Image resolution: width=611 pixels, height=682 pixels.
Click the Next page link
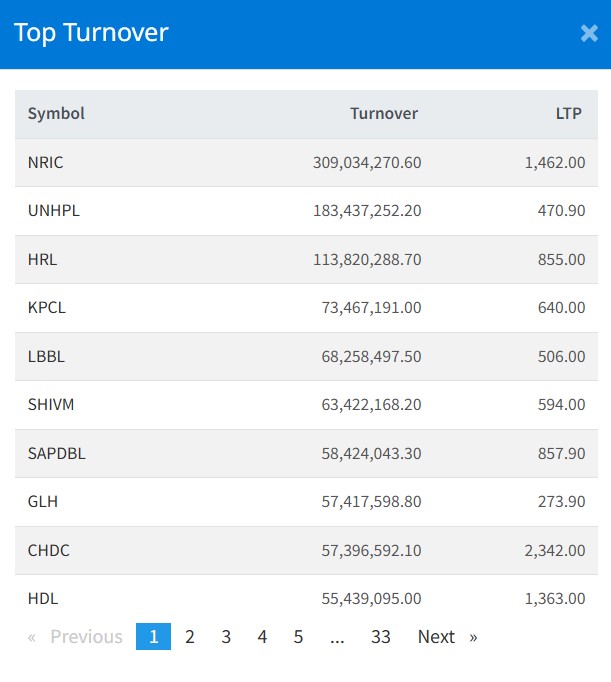click(447, 637)
